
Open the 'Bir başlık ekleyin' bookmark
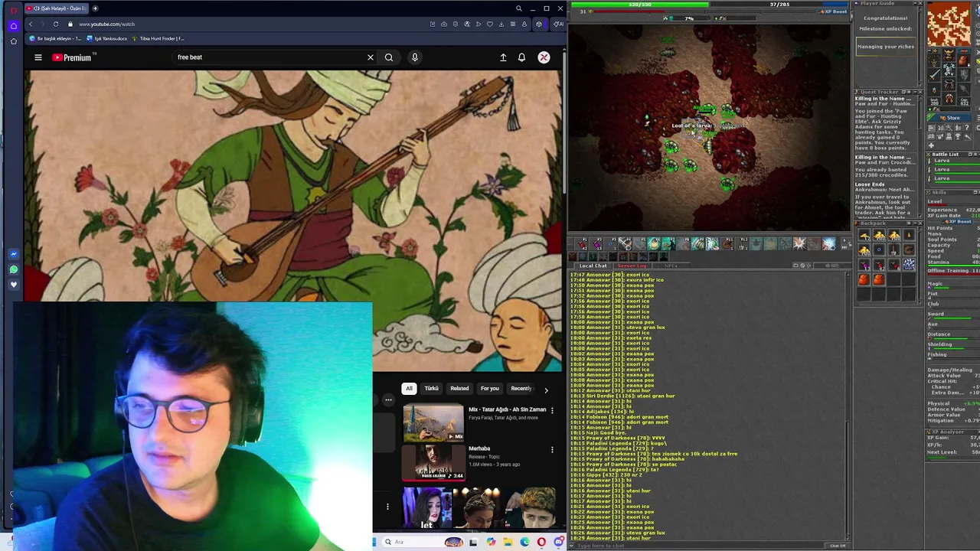click(55, 38)
